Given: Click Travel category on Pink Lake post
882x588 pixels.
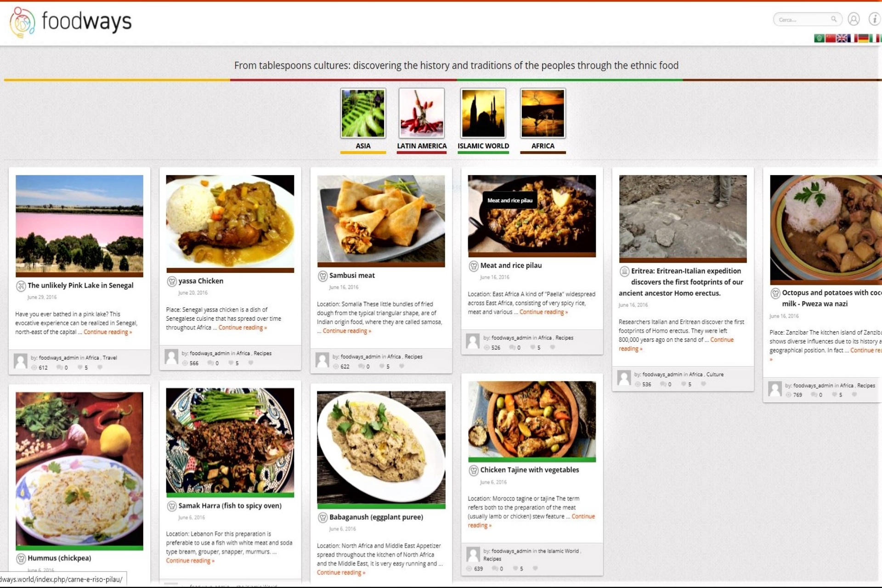Looking at the screenshot, I should [x=110, y=357].
